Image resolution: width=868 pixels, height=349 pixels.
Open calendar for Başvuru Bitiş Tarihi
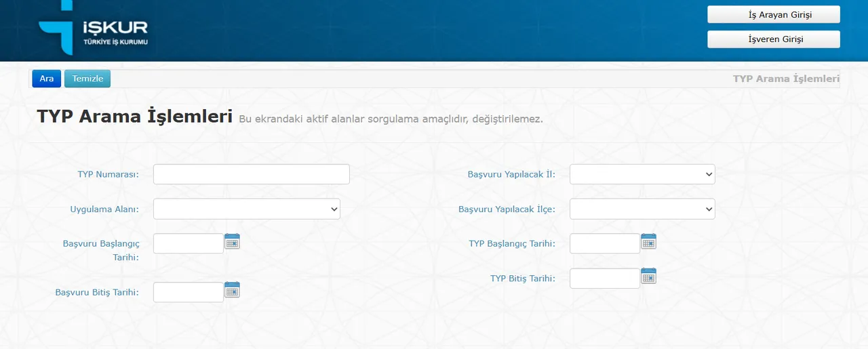click(232, 289)
